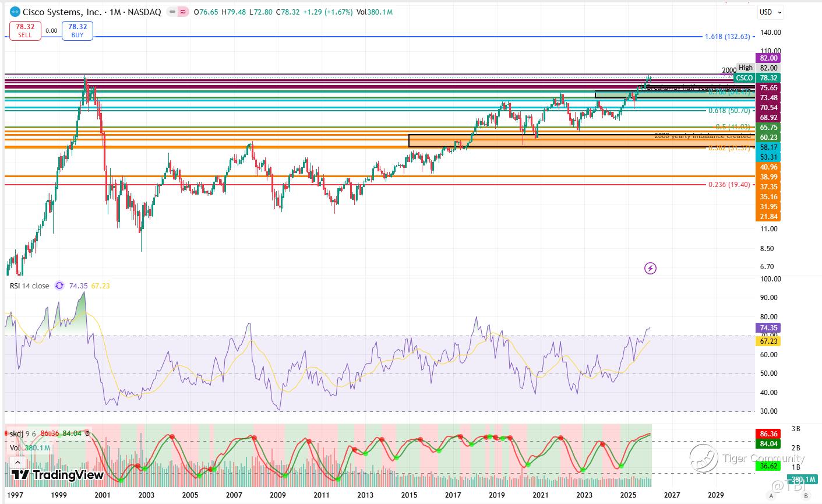Toggle the A scale button at the bottom right
Viewport: 822px width, 504px height.
[x=771, y=496]
